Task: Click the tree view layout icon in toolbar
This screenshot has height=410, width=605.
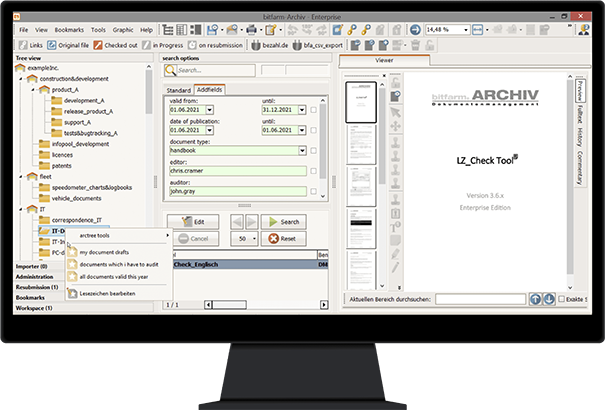Action: click(x=167, y=30)
